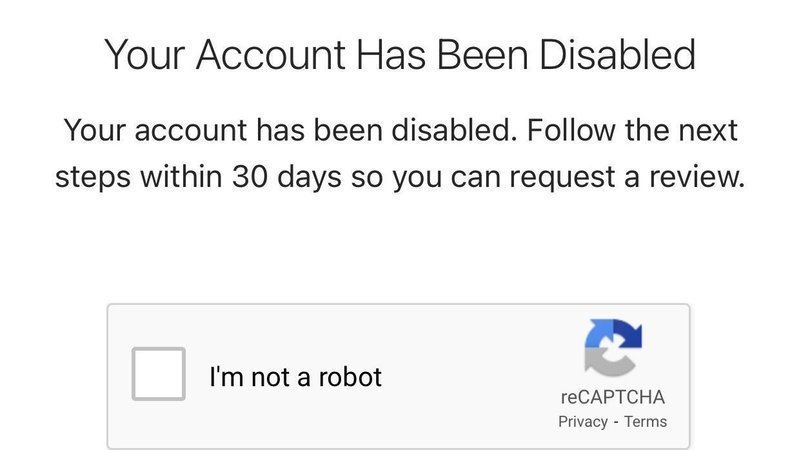Click the sentence "Your account has been disabled."
This screenshot has width=800, height=450.
click(x=291, y=130)
